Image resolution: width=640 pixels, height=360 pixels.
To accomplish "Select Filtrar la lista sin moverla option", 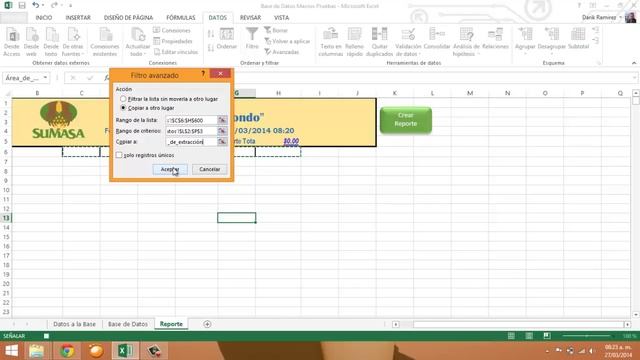I will [123, 99].
